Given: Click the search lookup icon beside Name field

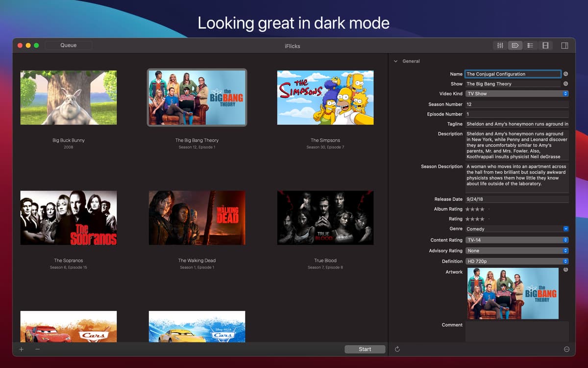Looking at the screenshot, I should coord(566,74).
